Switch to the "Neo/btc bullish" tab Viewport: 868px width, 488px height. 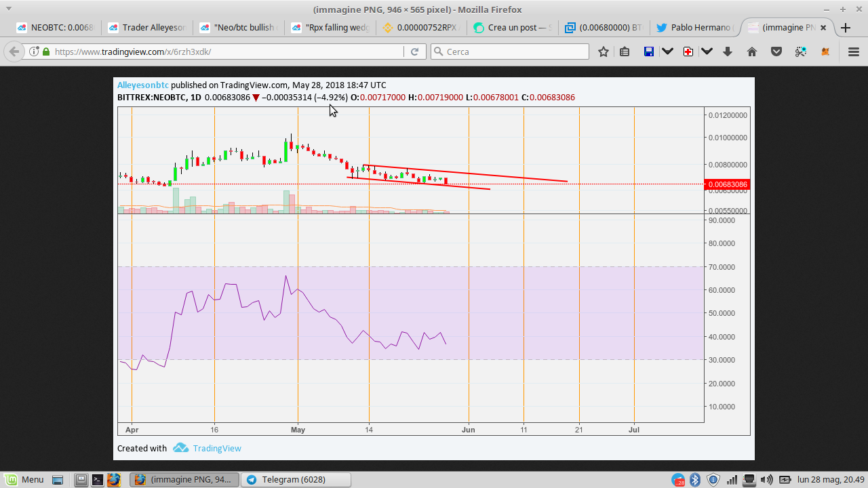tap(237, 28)
